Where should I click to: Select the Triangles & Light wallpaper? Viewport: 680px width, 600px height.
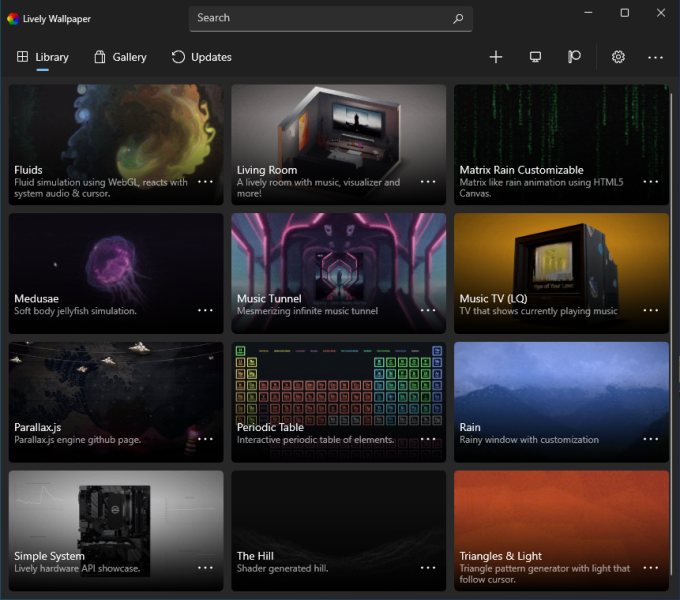tap(561, 520)
